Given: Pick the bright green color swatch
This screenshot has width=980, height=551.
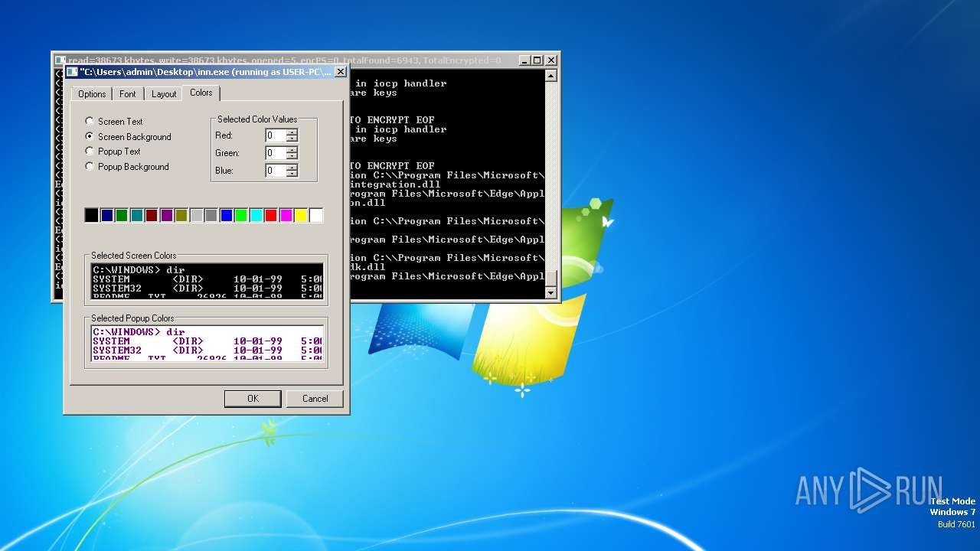Looking at the screenshot, I should click(241, 216).
